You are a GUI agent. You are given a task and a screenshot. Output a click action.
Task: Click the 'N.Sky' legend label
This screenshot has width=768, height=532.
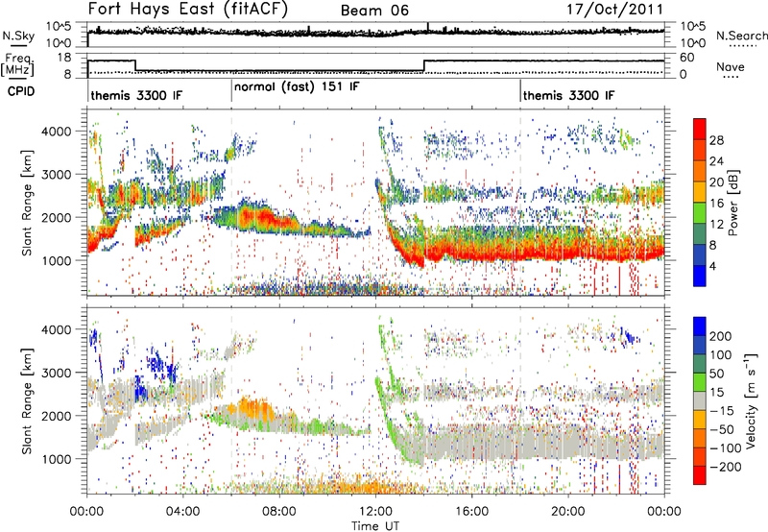pyautogui.click(x=18, y=36)
